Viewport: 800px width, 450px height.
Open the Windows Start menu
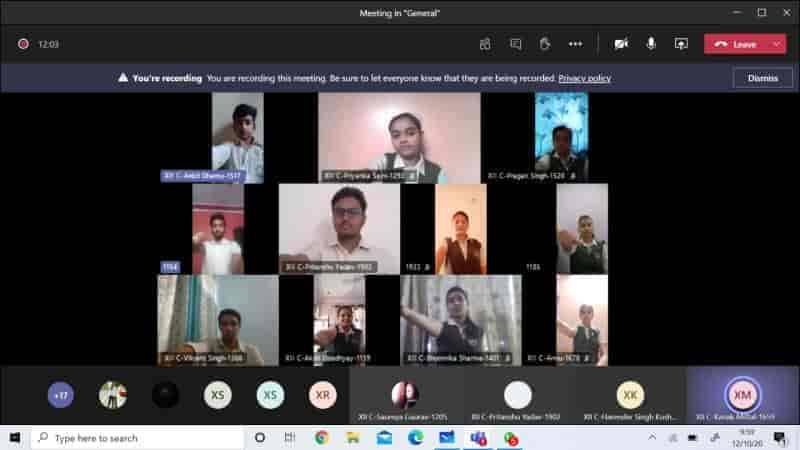point(14,438)
